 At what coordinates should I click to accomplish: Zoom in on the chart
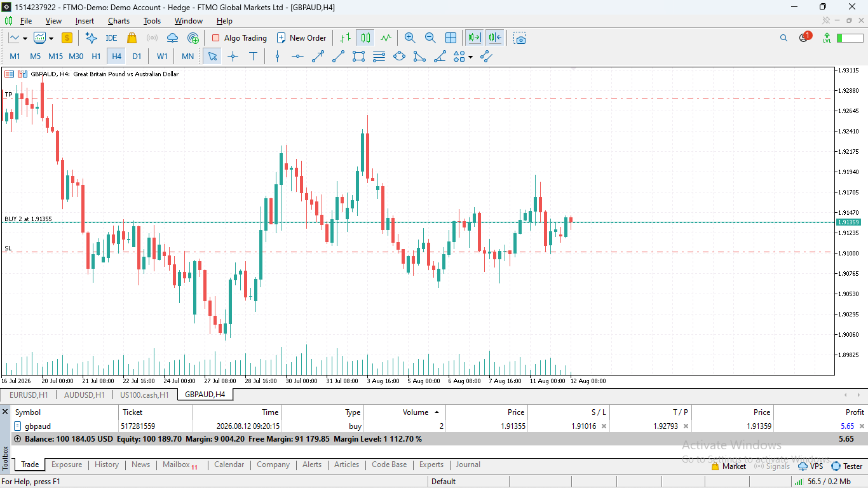coord(410,38)
